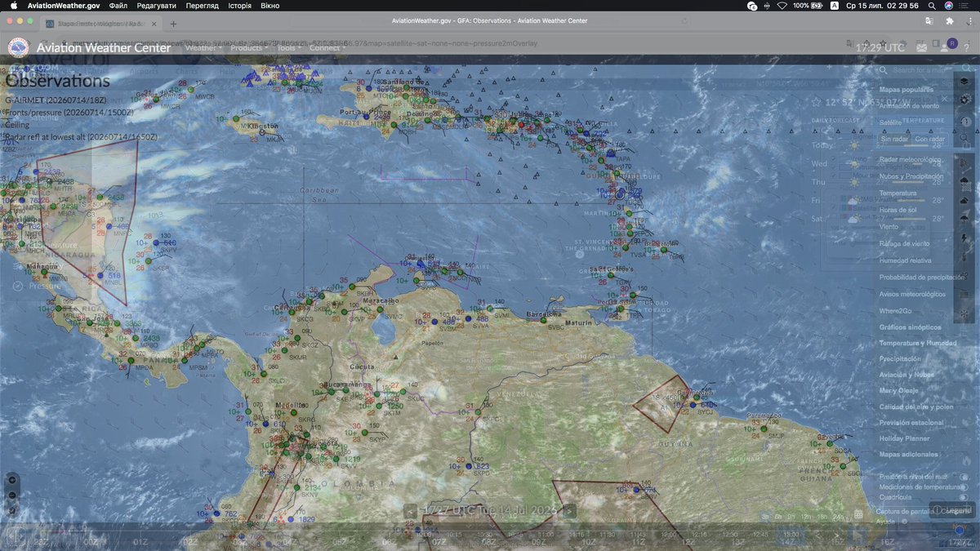
Task: Expand the Products dropdown in the navbar
Action: pyautogui.click(x=248, y=47)
